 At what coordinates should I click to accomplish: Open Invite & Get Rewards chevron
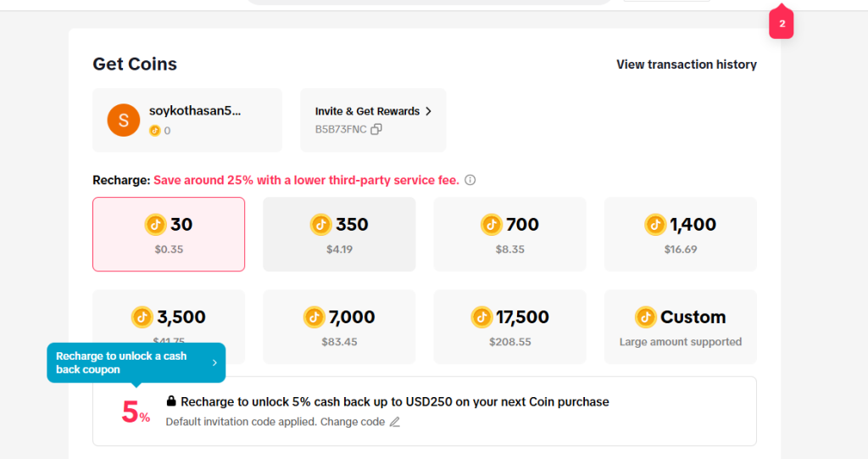tap(428, 111)
